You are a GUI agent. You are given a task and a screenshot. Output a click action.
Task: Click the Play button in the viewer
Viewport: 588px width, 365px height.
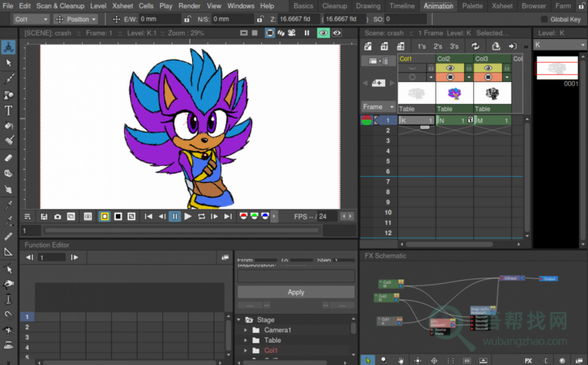click(188, 217)
